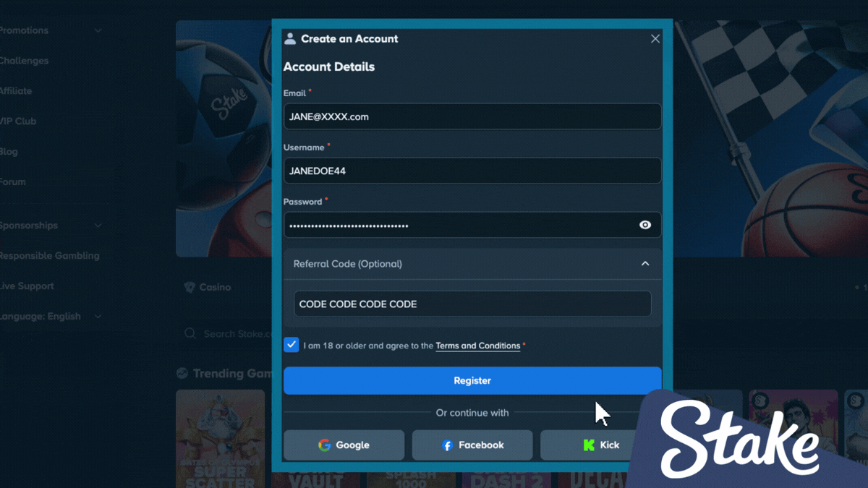Click the search magnifier icon
This screenshot has width=868, height=488.
pos(190,333)
